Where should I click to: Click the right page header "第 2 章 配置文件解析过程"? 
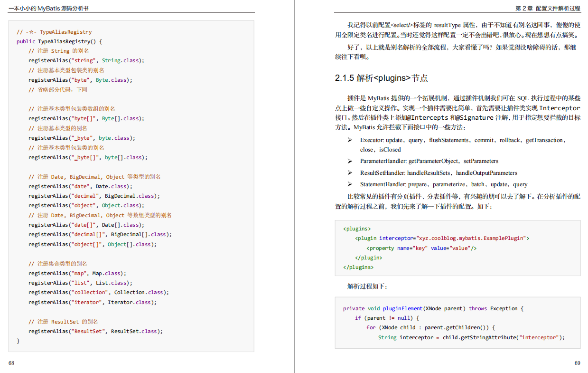point(547,8)
